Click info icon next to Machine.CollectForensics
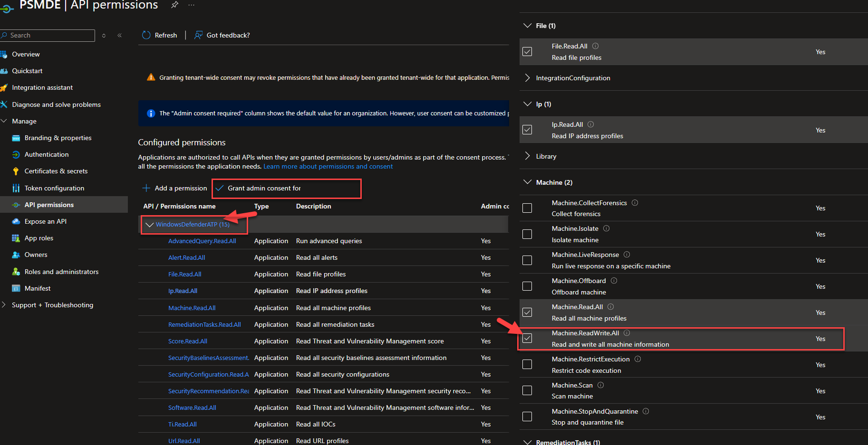 coord(635,203)
